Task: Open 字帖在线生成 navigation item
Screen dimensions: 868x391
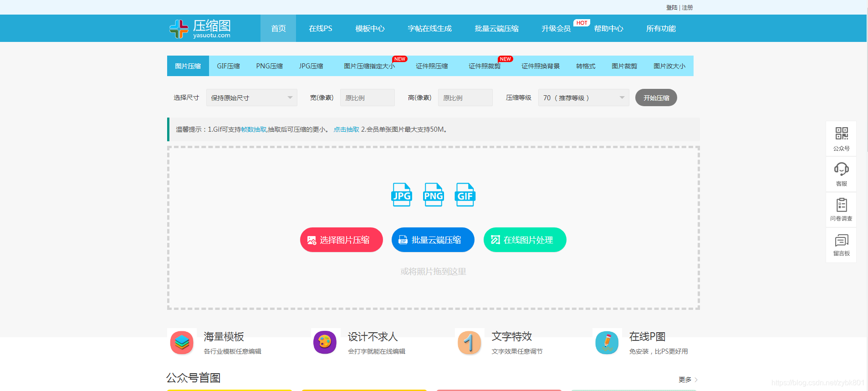Action: coord(429,28)
